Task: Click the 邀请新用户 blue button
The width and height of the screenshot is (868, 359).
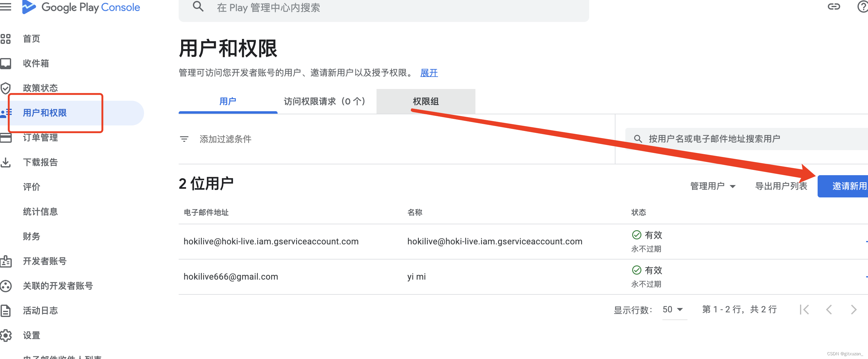Action: pos(842,186)
